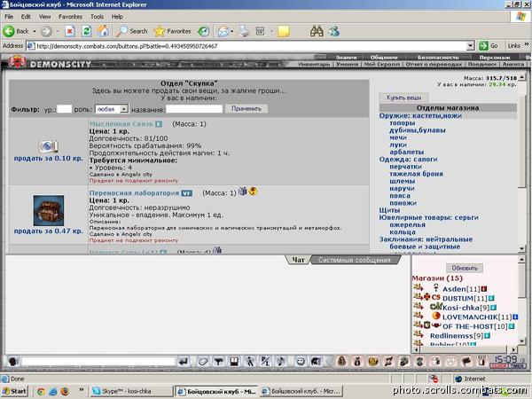
Task: Click the helmet icon in chat bar
Action: (316, 362)
